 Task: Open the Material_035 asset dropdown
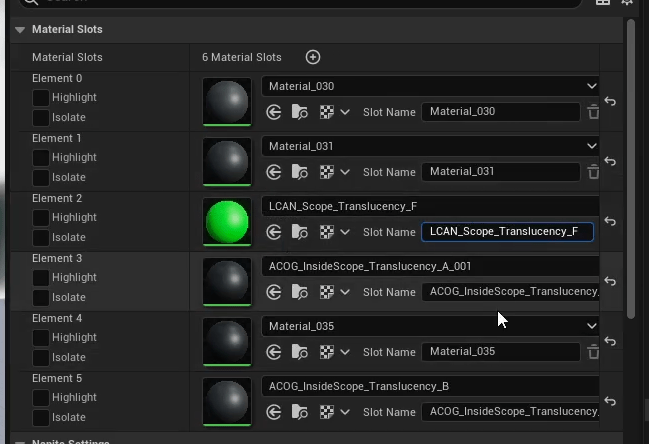[430, 326]
